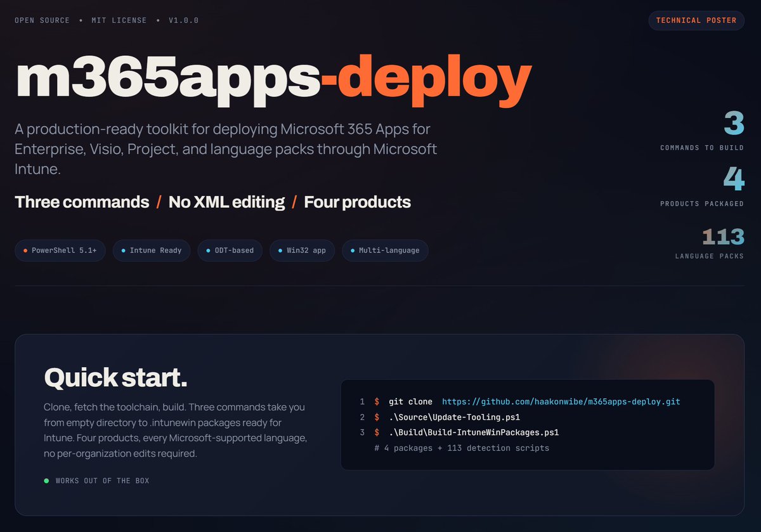Click the production-ready toolkit description paragraph
Image resolution: width=761 pixels, height=532 pixels.
pyautogui.click(x=226, y=150)
